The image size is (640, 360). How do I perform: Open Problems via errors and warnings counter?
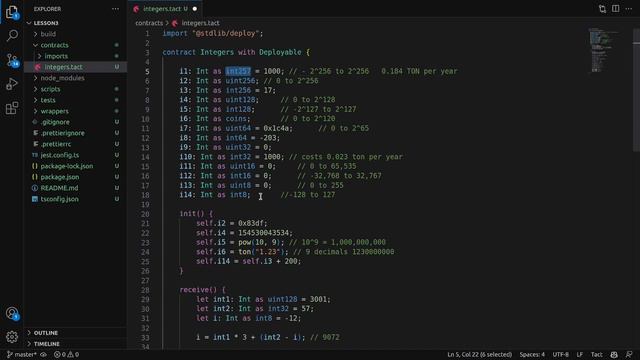67,355
